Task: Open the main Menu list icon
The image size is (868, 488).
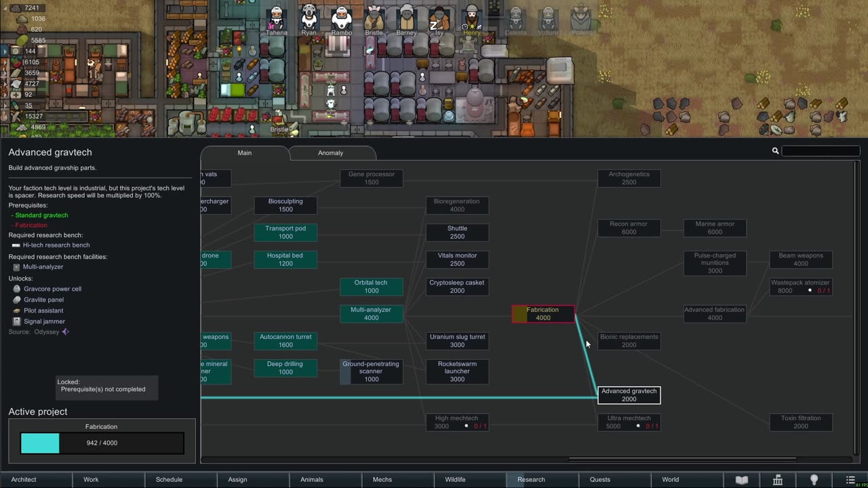Action: (x=850, y=480)
